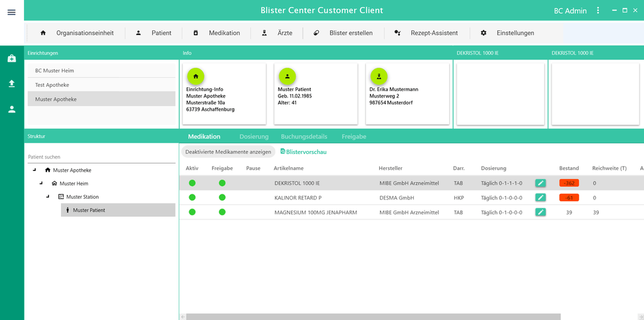Open the Blistervorschau link

click(304, 152)
